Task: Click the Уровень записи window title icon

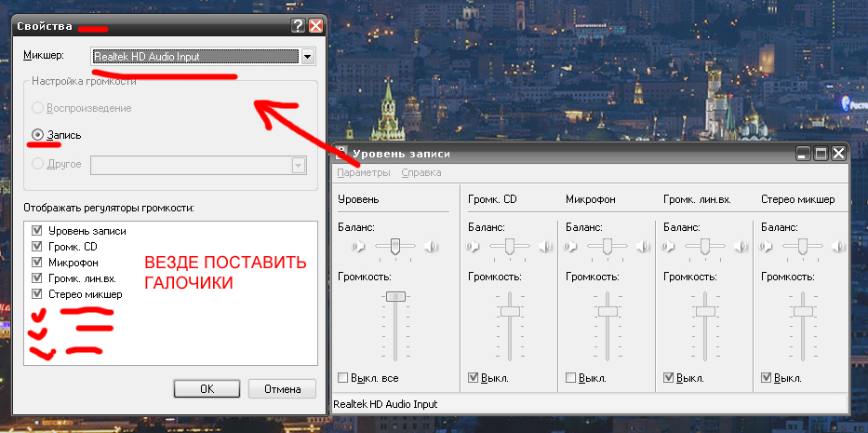Action: (342, 153)
